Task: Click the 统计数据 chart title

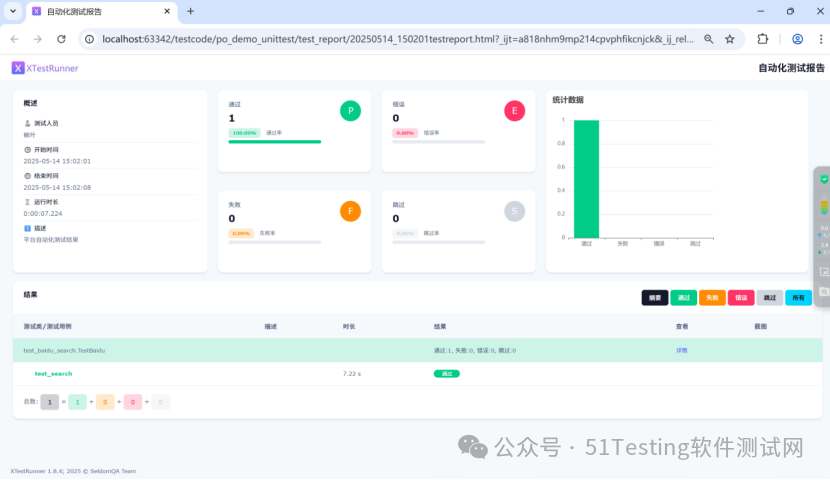Action: tap(568, 99)
